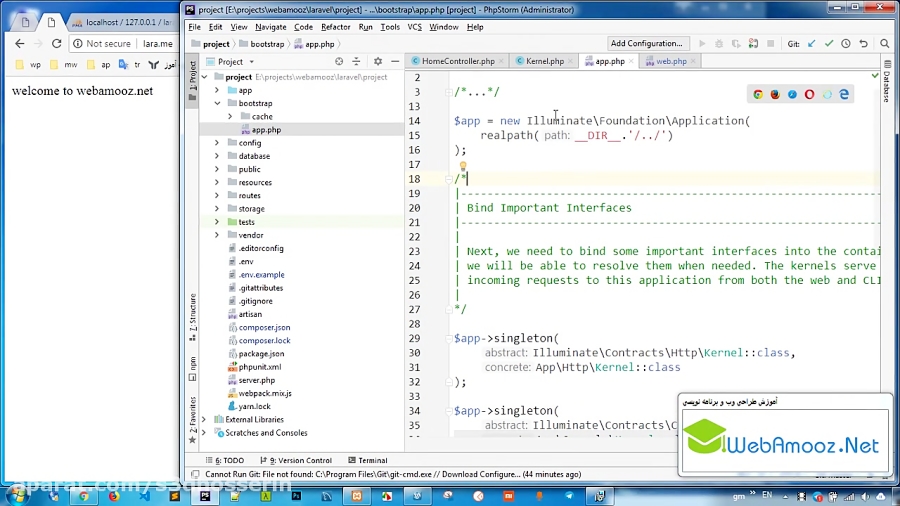Click the Add Configuration... button

[x=646, y=44]
